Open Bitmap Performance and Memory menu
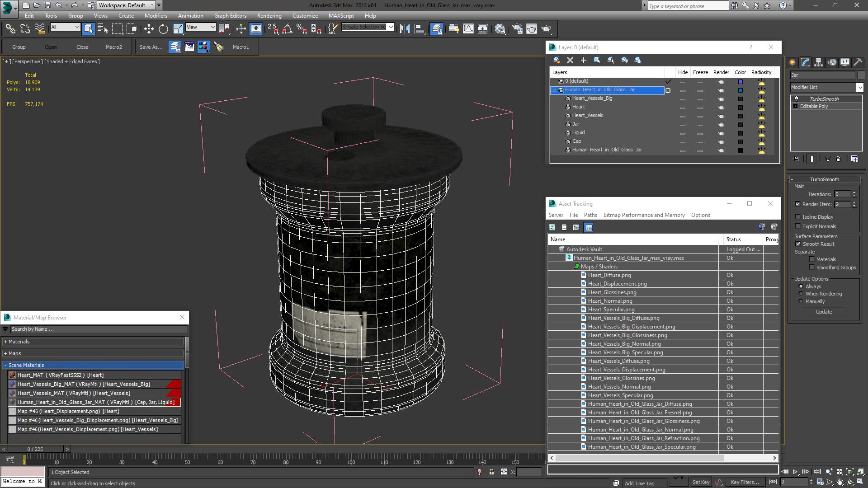Image resolution: width=868 pixels, height=488 pixels. pos(644,215)
